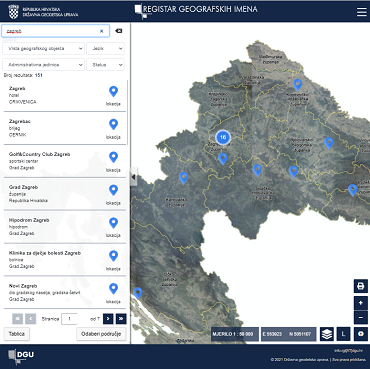The width and height of the screenshot is (370, 369).
Task: Expand the Vrsta geografskog objekta dropdown
Action: pyautogui.click(x=43, y=48)
